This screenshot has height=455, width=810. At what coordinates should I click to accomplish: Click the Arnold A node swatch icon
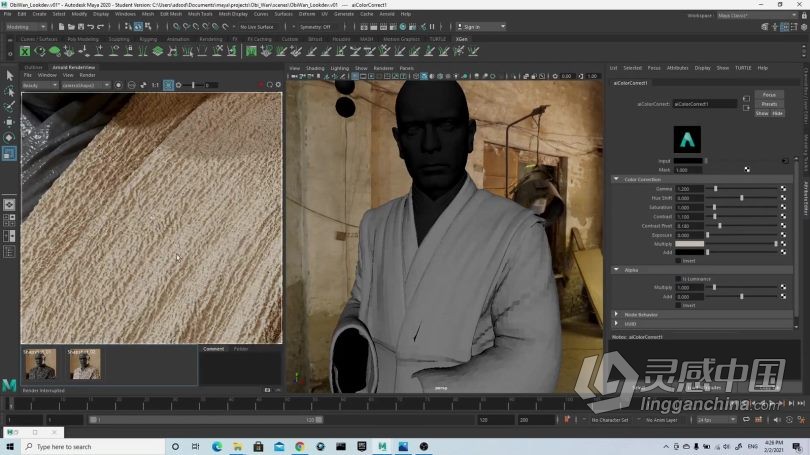(x=687, y=139)
